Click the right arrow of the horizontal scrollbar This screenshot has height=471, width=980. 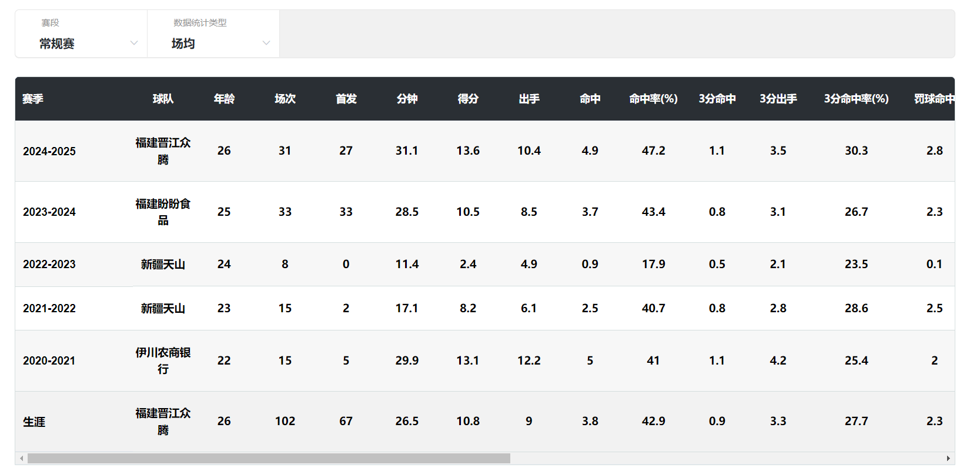(x=948, y=458)
